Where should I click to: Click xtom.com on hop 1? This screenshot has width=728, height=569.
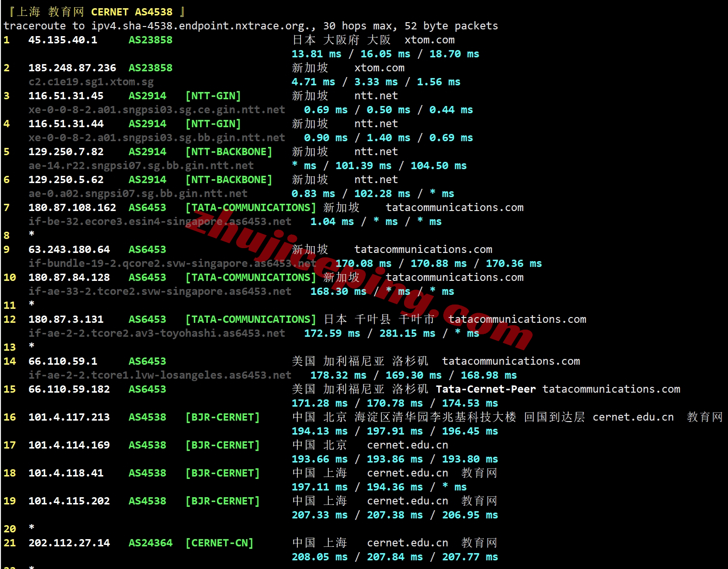430,40
